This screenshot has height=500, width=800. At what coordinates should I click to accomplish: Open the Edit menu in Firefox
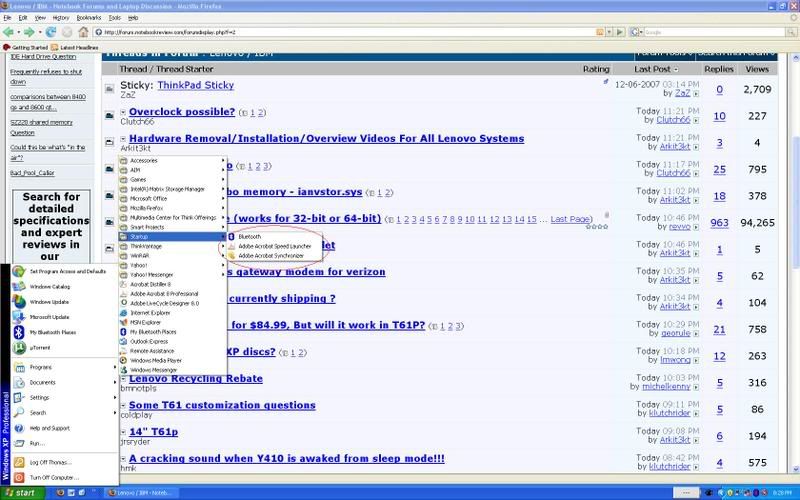[x=23, y=18]
